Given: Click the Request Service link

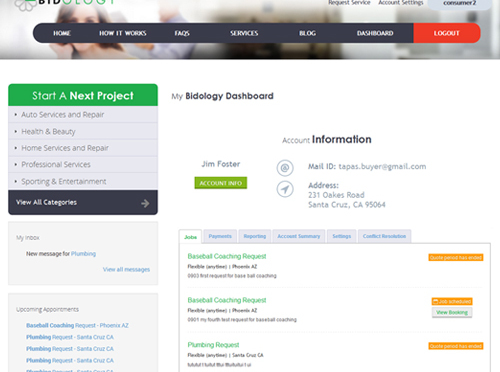Looking at the screenshot, I should [349, 3].
